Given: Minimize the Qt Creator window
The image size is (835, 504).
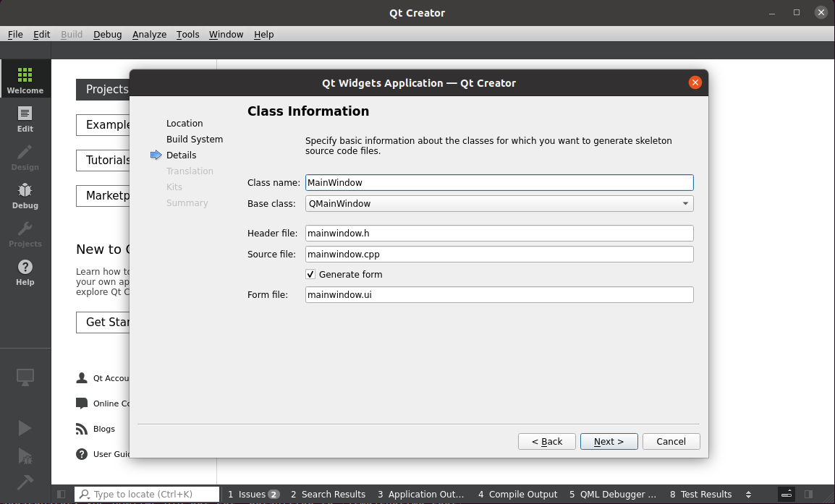Looking at the screenshot, I should [771, 12].
